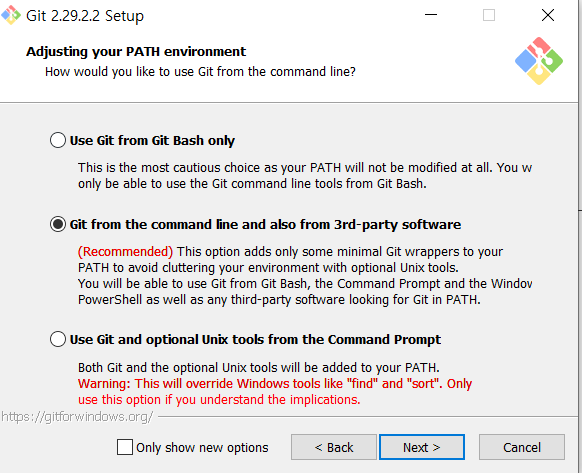
Task: Click the disabled maximize button
Action: click(489, 15)
